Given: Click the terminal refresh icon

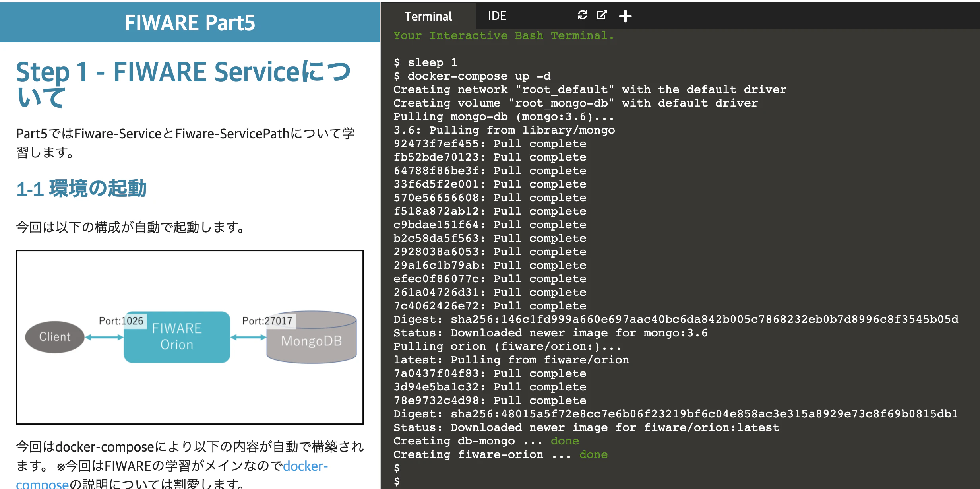Looking at the screenshot, I should click(582, 16).
